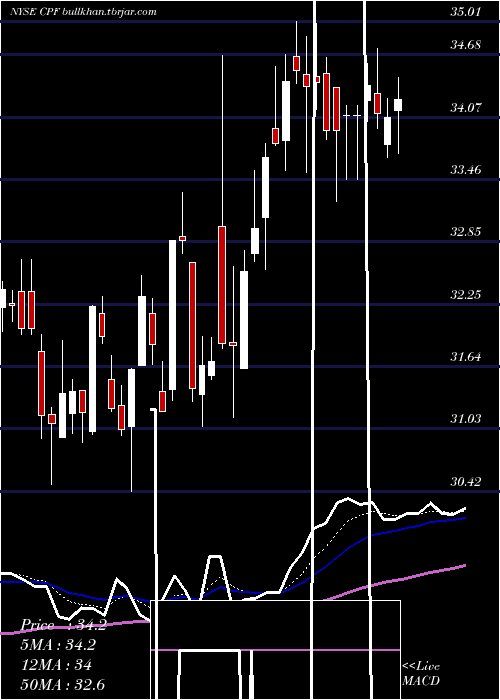Click the 31.64 price axis label

pos(466,357)
